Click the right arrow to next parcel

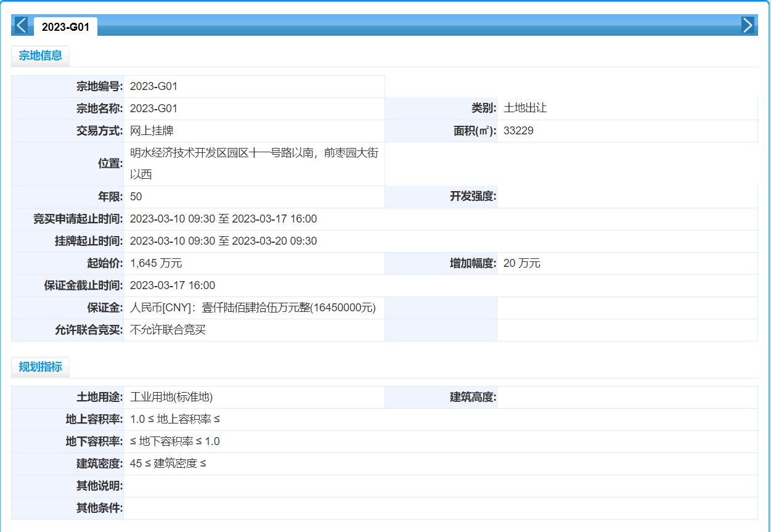pyautogui.click(x=748, y=25)
